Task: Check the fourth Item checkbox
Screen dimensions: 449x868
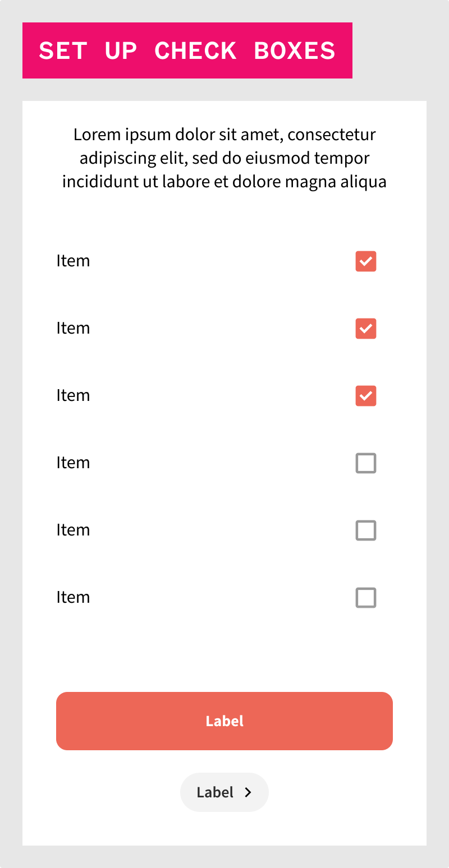Action: point(365,463)
